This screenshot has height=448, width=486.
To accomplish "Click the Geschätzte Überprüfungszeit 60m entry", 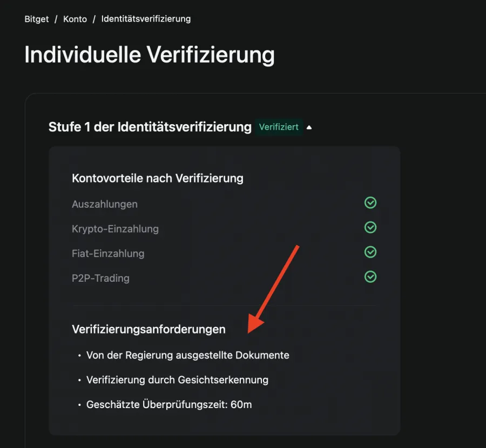I will click(x=169, y=404).
